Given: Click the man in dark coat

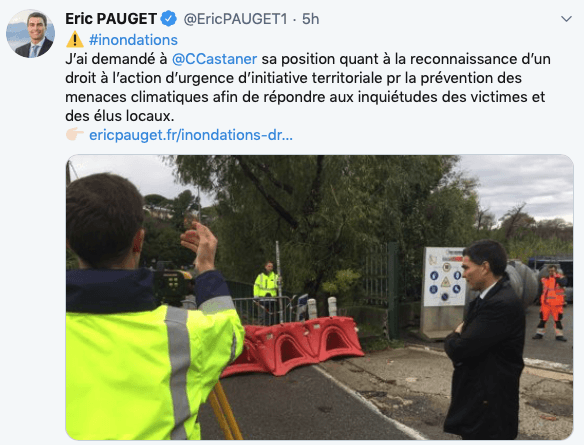Looking at the screenshot, I should (485, 339).
